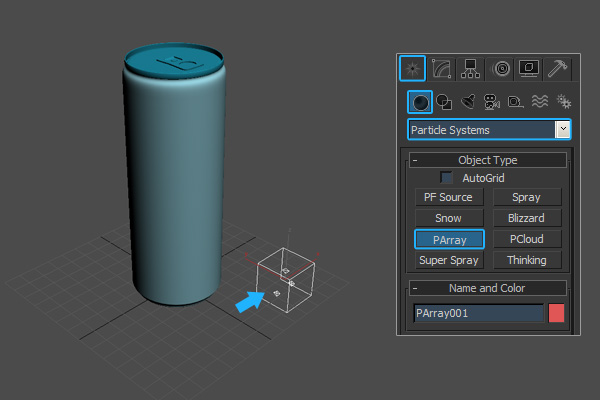600x400 pixels.
Task: Select the Cameras category icon
Action: point(491,101)
